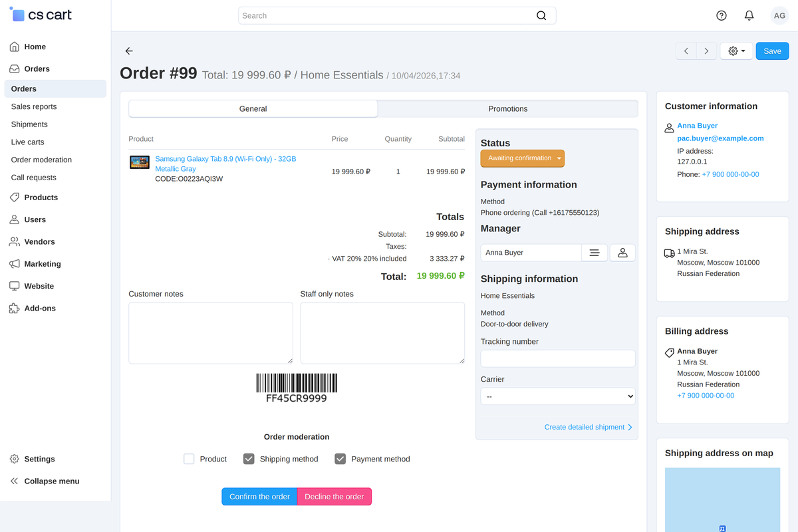Open Call requests
Viewport: 798px width, 532px height.
(x=34, y=178)
